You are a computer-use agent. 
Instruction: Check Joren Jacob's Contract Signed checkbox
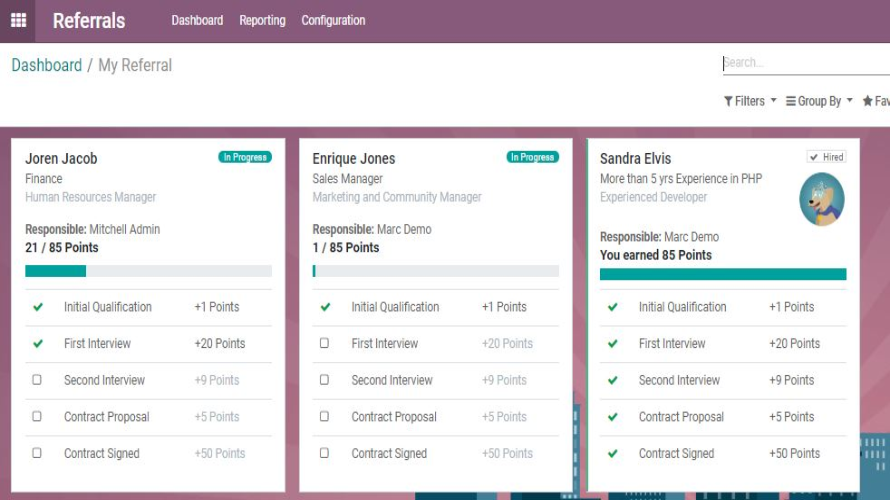point(37,454)
